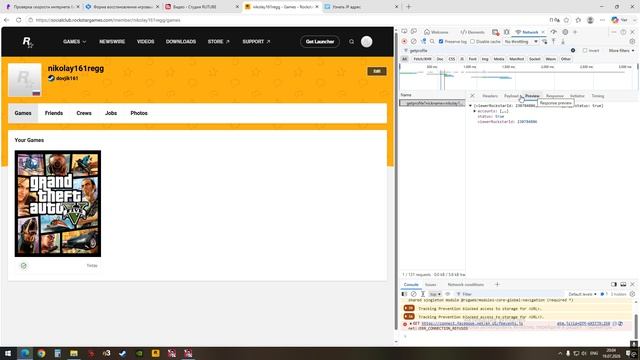The width and height of the screenshot is (640, 360).
Task: Select the CSS request type filter
Action: [x=451, y=59]
